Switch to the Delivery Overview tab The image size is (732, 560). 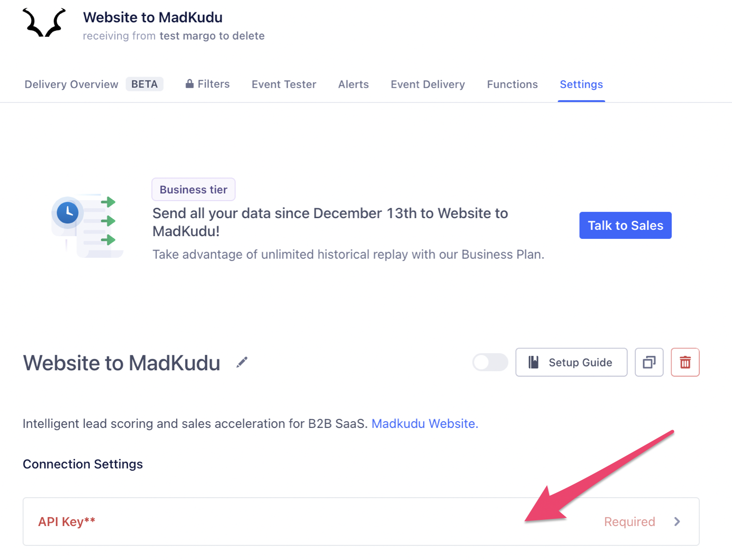coord(71,84)
